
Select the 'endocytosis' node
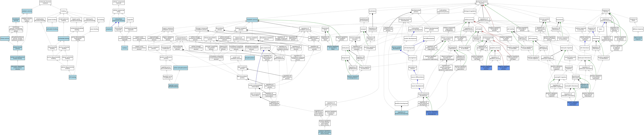pyautogui.click(x=346, y=48)
